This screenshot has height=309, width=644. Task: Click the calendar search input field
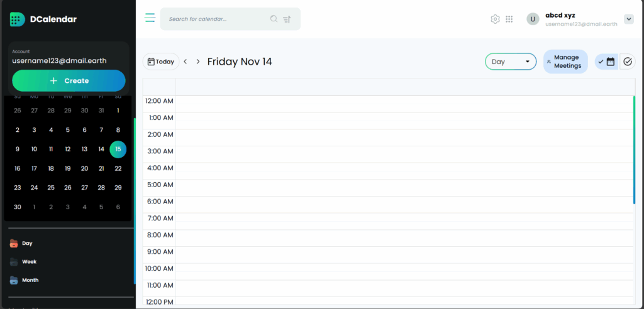(x=217, y=19)
